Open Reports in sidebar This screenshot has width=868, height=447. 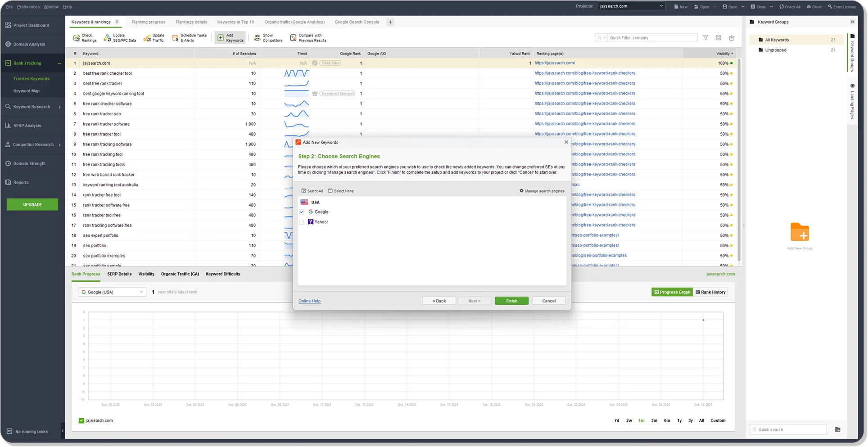pos(21,182)
